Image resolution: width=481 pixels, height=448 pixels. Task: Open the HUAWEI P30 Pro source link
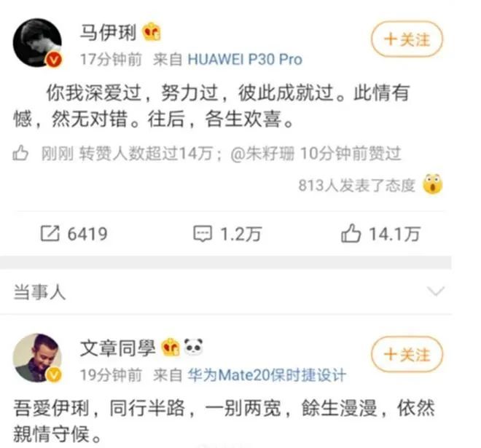tap(245, 59)
